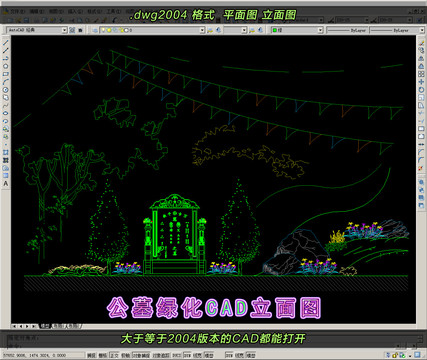The image size is (427, 360).
Task: Select the Line tool in draw toolbar
Action: point(6,43)
